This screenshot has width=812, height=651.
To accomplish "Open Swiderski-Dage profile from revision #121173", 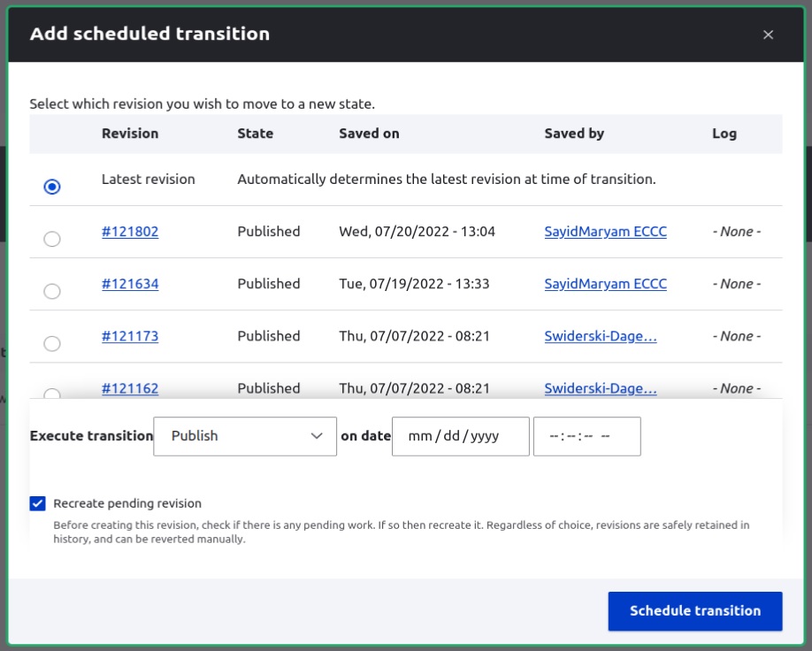I will (601, 335).
